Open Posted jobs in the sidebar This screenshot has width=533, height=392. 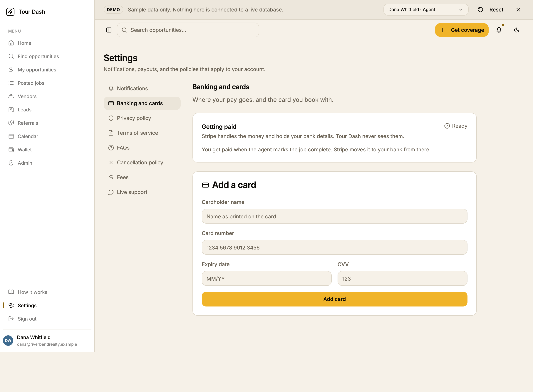(x=47, y=83)
